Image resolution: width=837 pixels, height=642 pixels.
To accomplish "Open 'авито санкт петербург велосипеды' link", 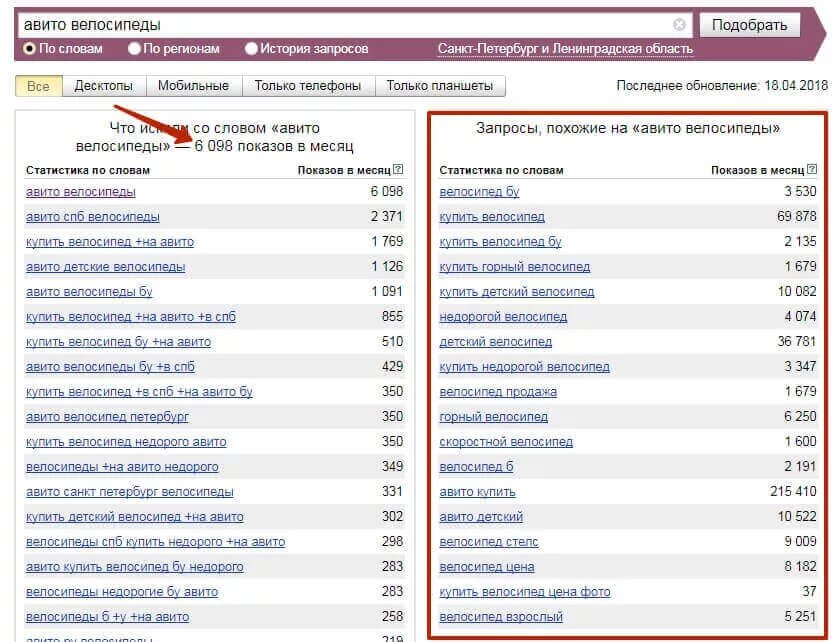I will tap(130, 492).
